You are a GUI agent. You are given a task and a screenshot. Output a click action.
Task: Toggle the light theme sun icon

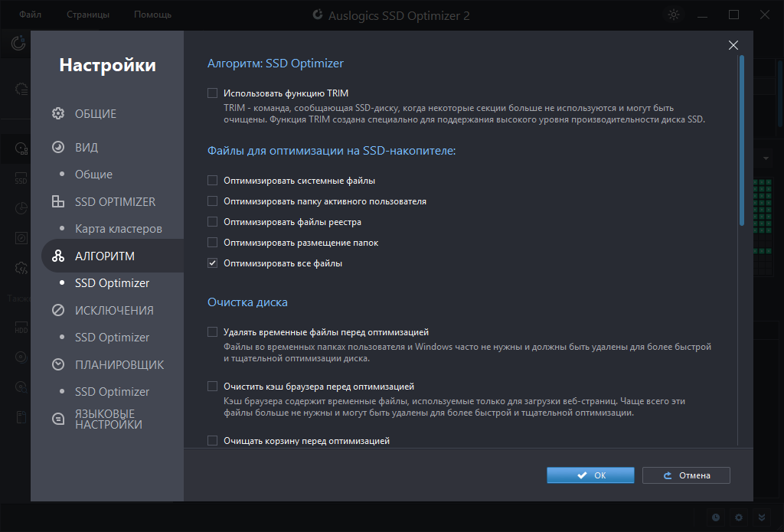[x=674, y=15]
